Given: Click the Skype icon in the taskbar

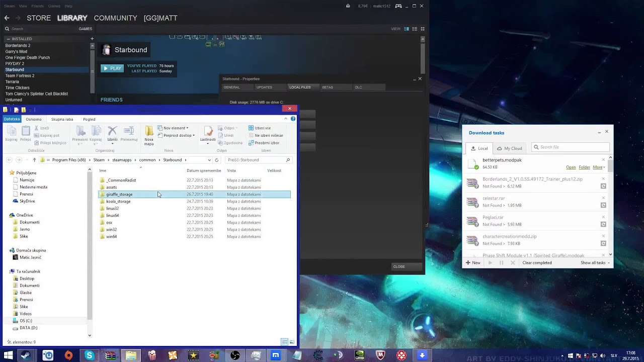Looking at the screenshot, I should pyautogui.click(x=89, y=355).
